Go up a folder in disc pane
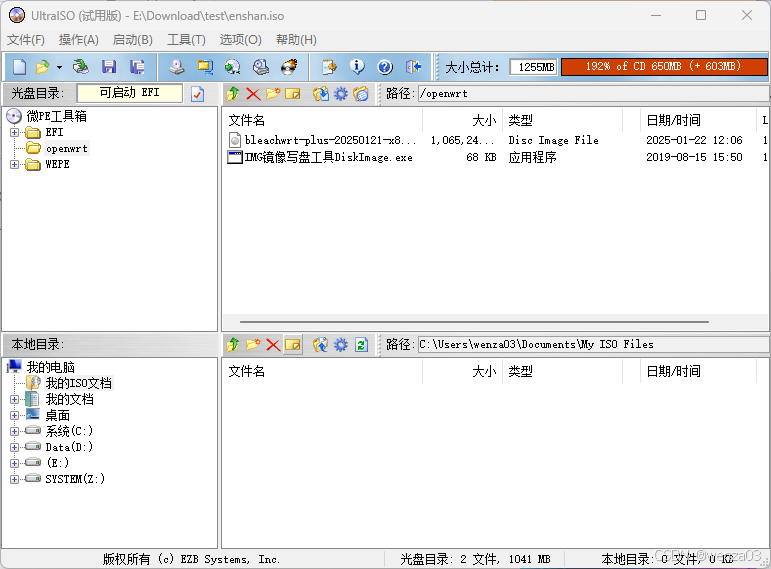Viewport: 771px width, 569px height. [233, 93]
